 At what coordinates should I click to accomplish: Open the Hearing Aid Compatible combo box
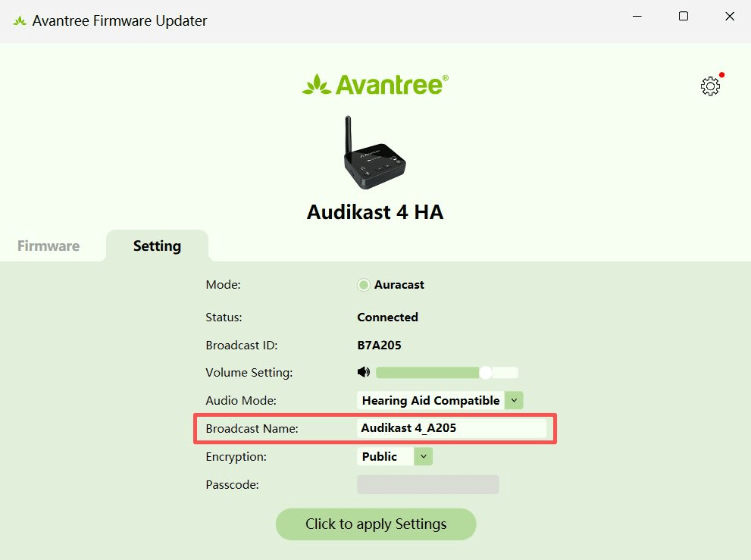(x=440, y=400)
